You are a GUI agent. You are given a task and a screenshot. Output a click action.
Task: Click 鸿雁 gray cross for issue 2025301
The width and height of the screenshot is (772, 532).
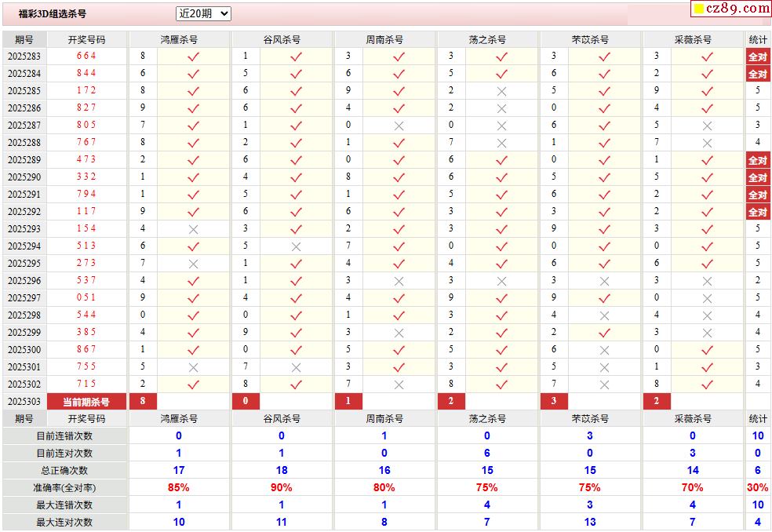193,367
